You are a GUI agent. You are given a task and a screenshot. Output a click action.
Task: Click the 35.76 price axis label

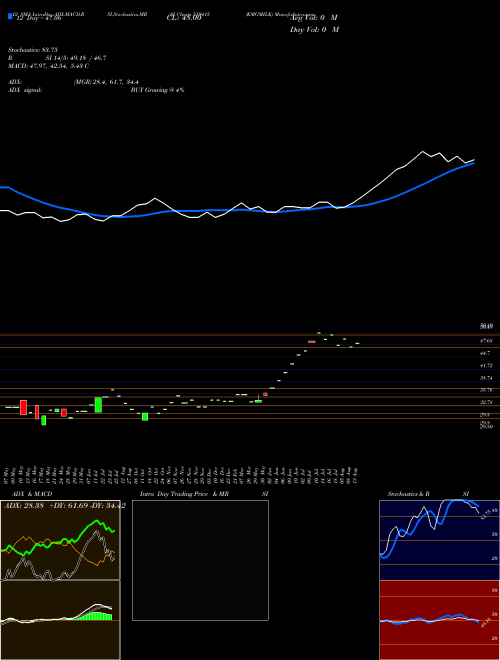point(487,390)
